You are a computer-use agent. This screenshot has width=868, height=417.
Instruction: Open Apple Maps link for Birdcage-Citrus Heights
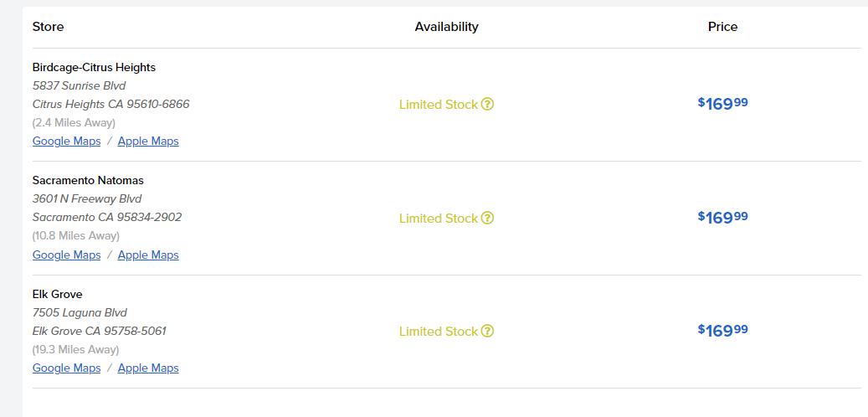148,142
